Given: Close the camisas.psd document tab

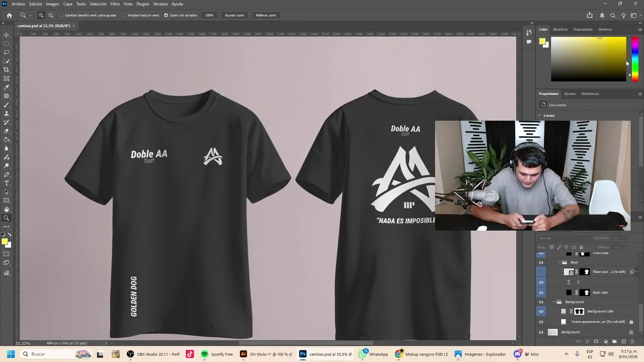Looking at the screenshot, I should click(73, 26).
